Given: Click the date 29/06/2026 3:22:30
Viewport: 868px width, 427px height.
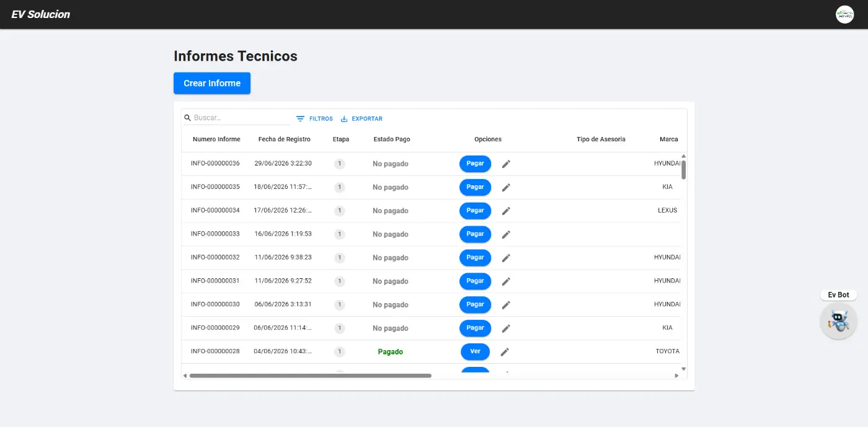Looking at the screenshot, I should pyautogui.click(x=283, y=164).
